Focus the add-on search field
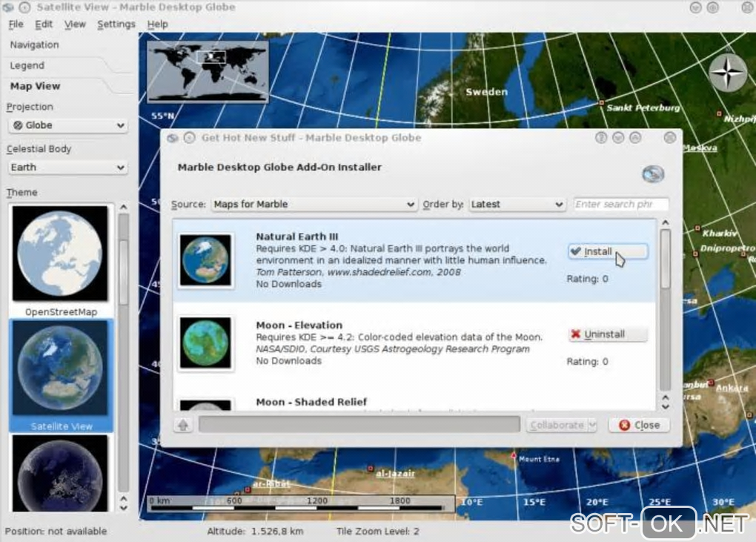Image resolution: width=756 pixels, height=542 pixels. tap(621, 205)
